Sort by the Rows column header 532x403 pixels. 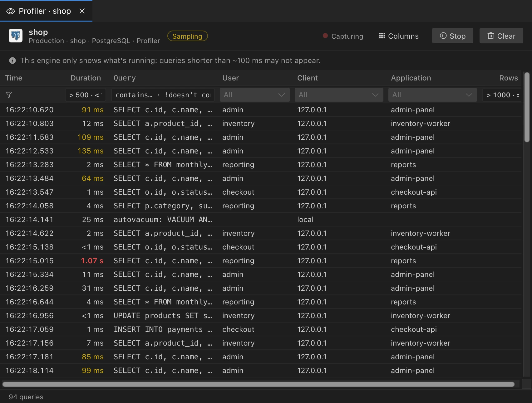tap(509, 78)
